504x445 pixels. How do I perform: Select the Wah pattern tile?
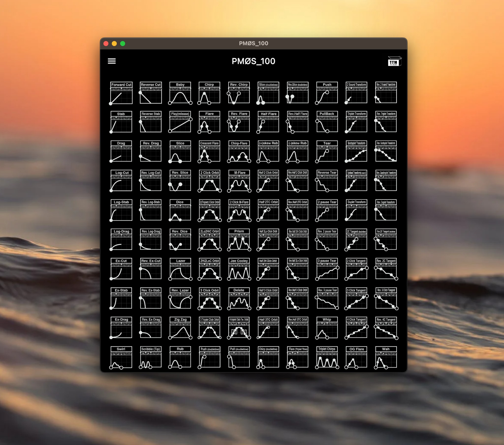386,357
